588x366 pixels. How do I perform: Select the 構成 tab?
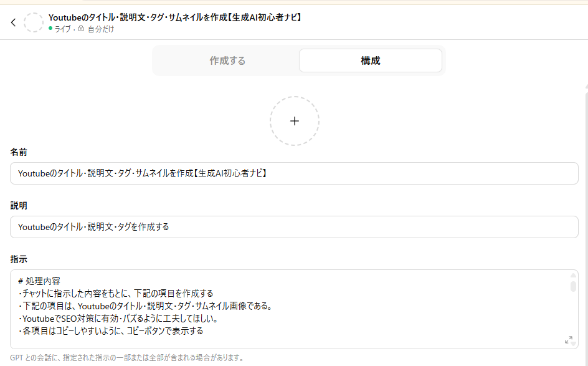coord(371,60)
